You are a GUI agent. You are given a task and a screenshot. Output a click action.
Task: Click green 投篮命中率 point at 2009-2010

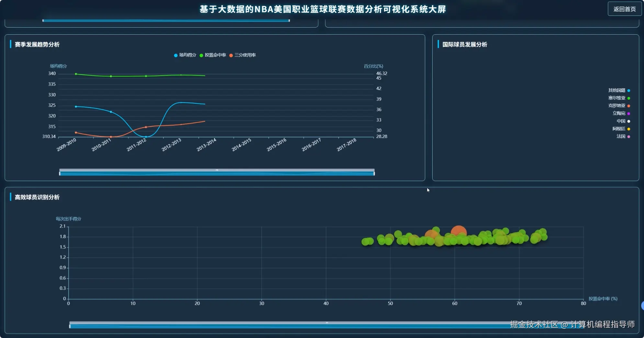76,74
